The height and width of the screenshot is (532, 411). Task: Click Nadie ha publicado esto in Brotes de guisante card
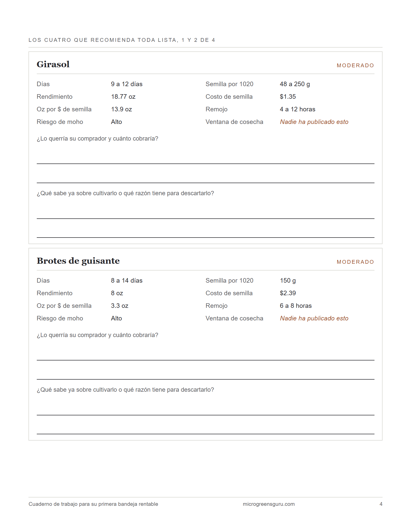(314, 318)
